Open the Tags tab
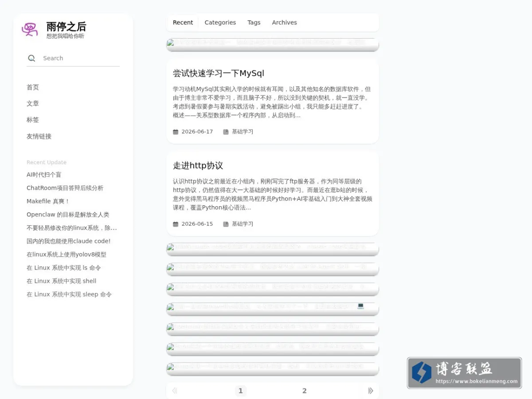The image size is (532, 399). 254,23
